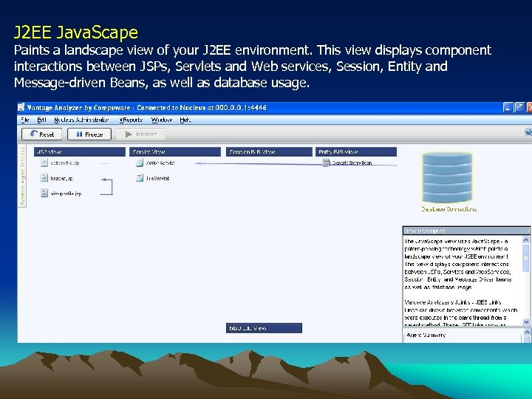Click View Description scrollbar down arrow
The image size is (532, 399).
click(526, 321)
